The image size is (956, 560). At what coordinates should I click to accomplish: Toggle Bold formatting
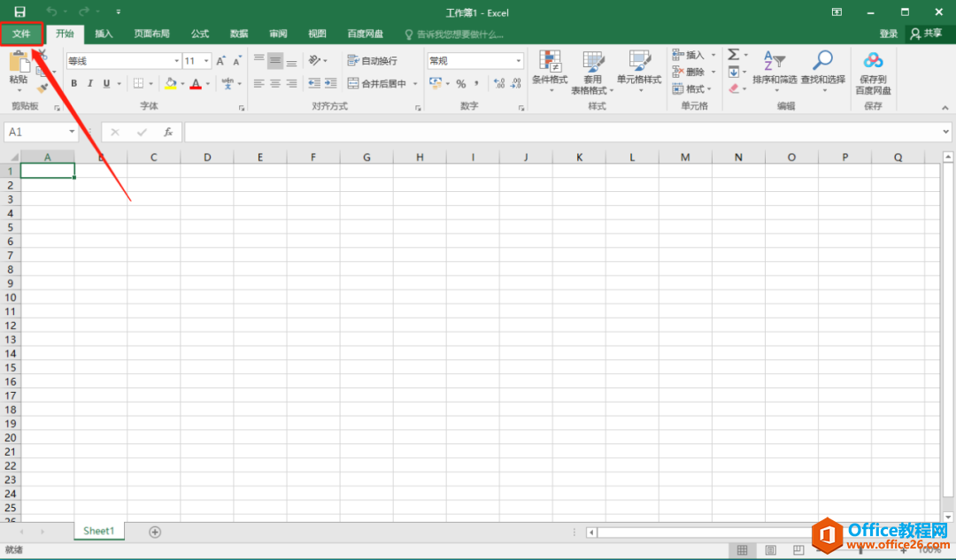(x=73, y=83)
